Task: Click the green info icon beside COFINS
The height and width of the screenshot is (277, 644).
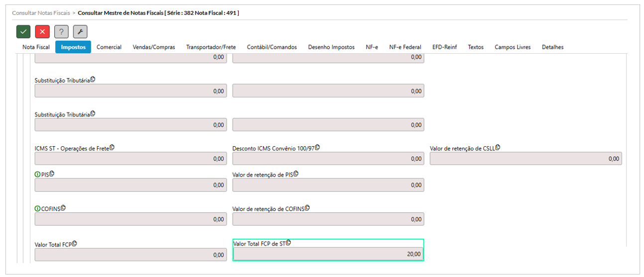Action: (x=37, y=208)
